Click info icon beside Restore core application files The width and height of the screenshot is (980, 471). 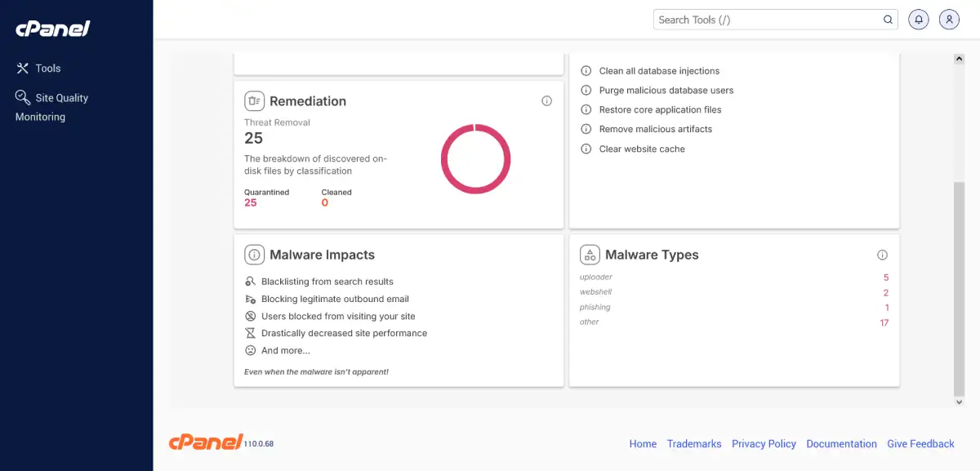tap(586, 110)
